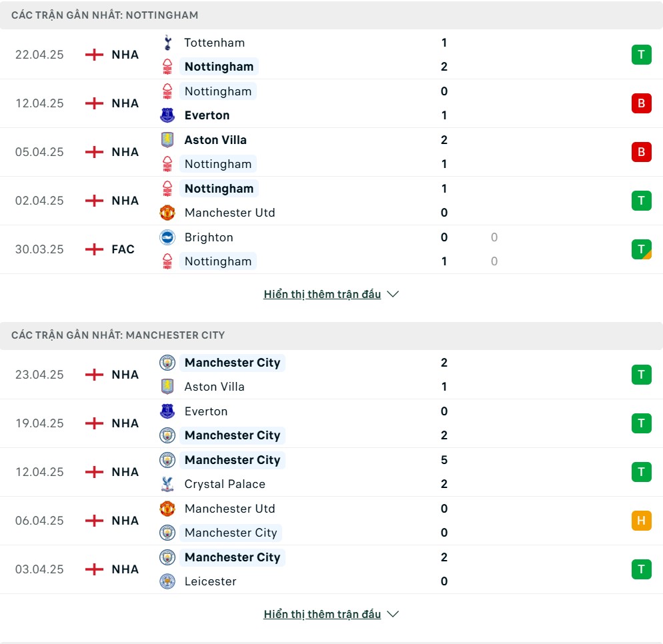The width and height of the screenshot is (663, 644).
Task: Click Everton crest in Nottingham vs Everton match
Action: click(167, 115)
